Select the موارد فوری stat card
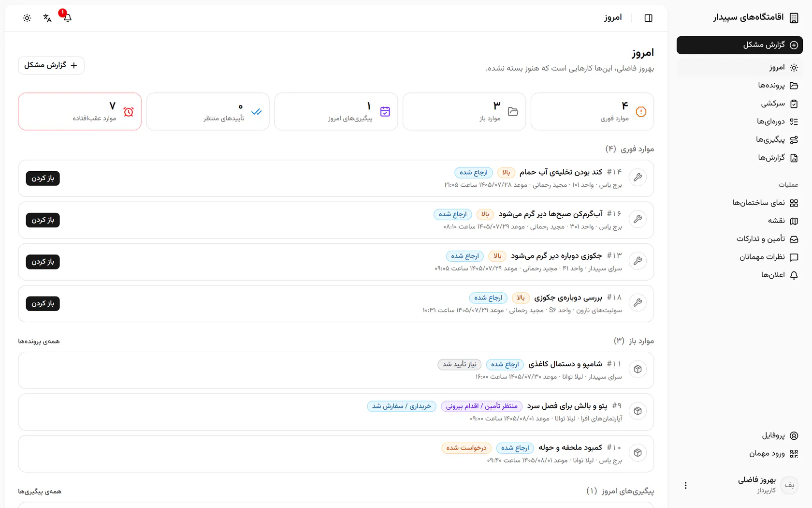This screenshot has width=812, height=508. point(592,112)
